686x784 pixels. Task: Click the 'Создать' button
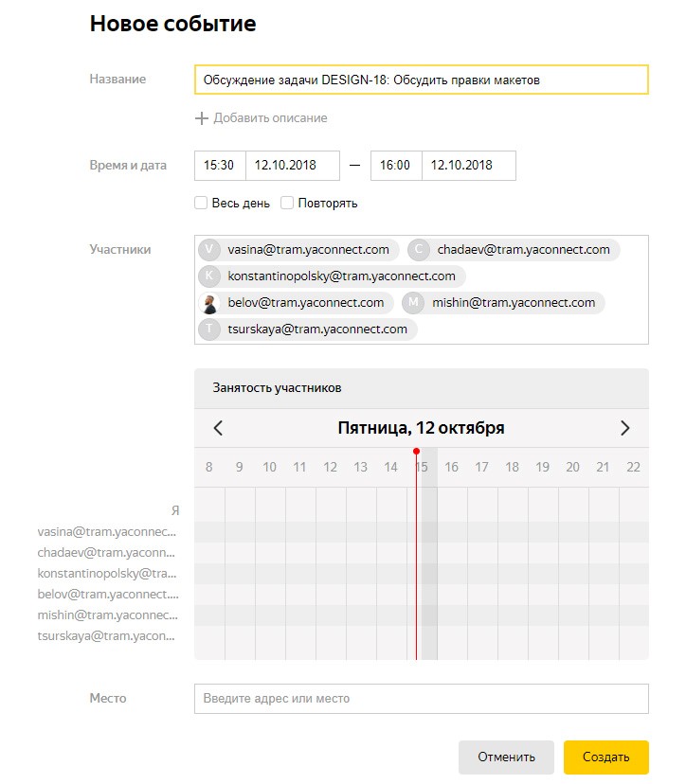click(606, 757)
